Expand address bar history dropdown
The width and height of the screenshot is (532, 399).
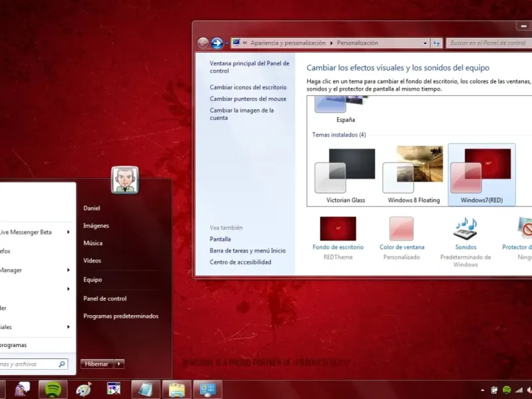(x=425, y=43)
